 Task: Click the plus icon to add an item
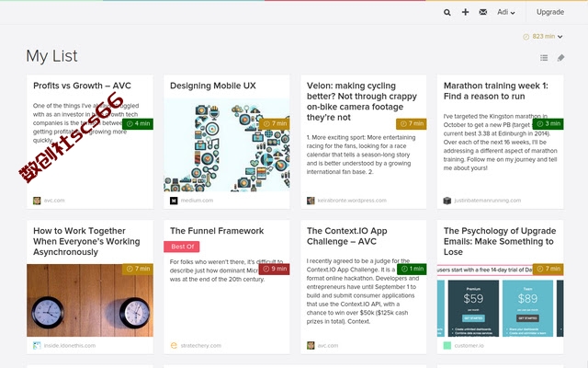465,12
